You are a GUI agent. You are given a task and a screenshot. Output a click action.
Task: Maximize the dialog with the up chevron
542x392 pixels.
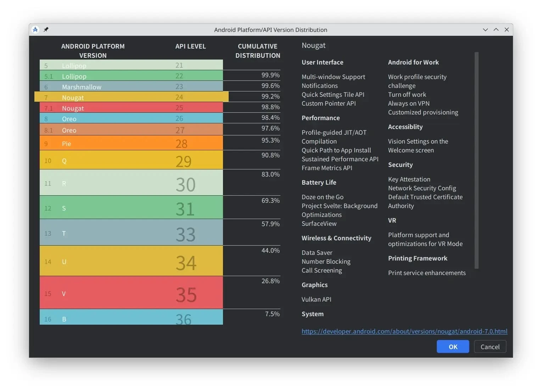pyautogui.click(x=496, y=30)
